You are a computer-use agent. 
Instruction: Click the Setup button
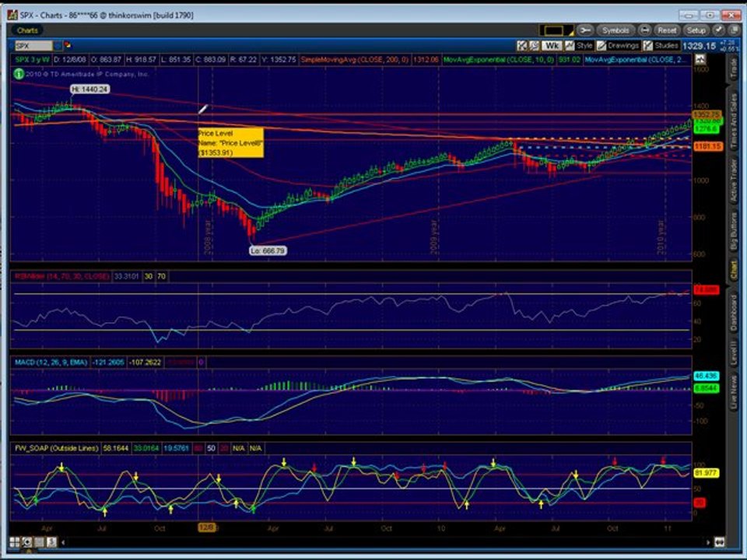[696, 30]
